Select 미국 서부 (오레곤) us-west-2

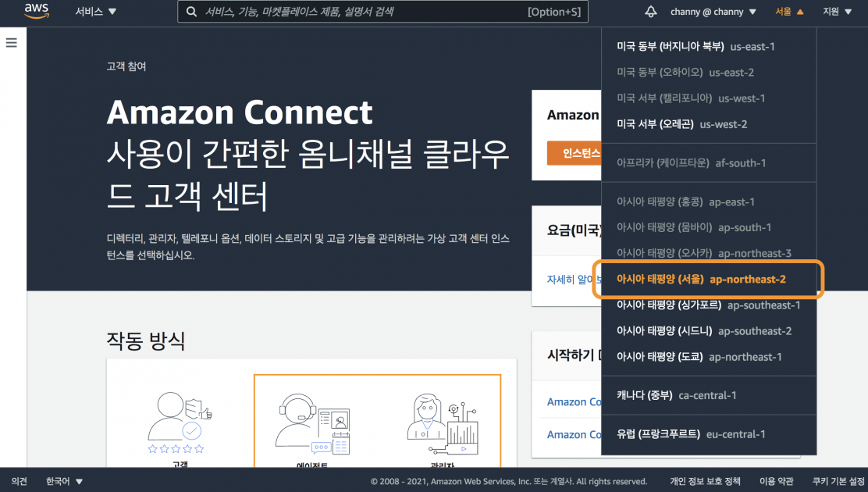coord(681,124)
